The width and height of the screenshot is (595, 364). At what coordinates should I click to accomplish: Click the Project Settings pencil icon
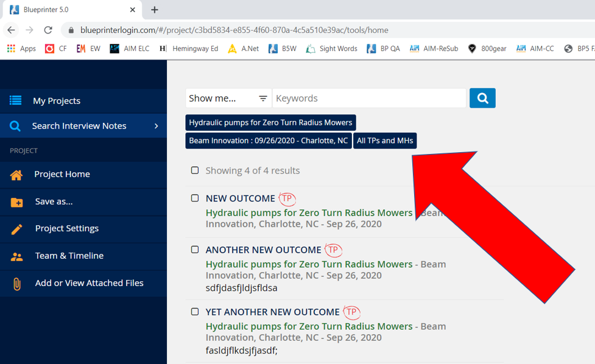click(16, 229)
